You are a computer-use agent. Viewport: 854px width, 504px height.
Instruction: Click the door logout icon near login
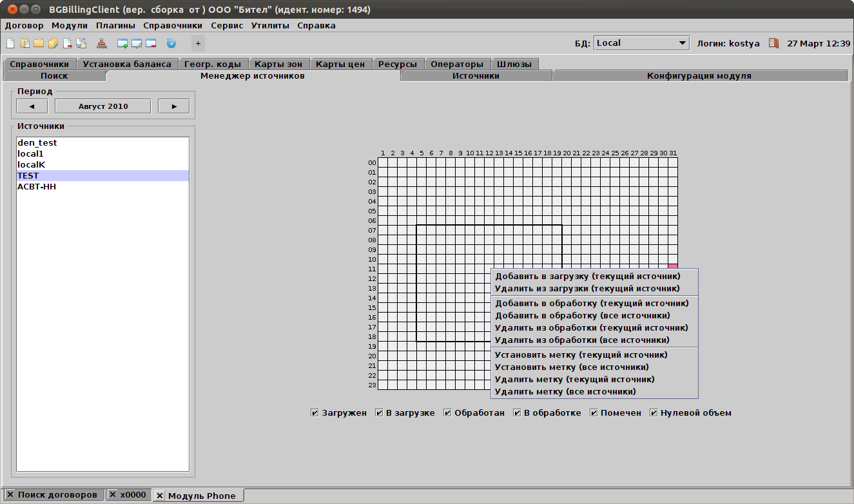tap(773, 43)
